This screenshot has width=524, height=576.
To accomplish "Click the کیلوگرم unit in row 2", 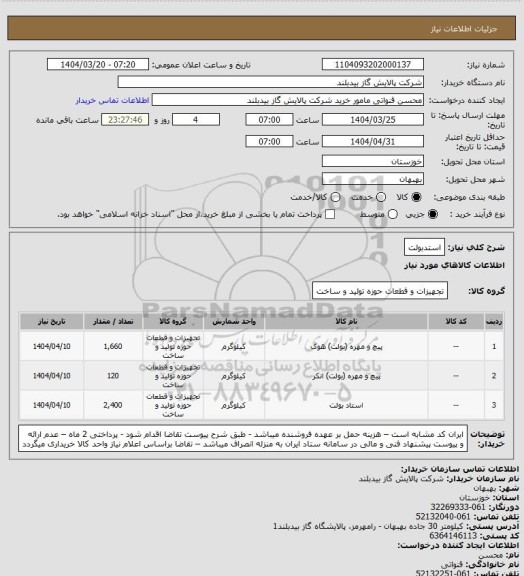I will pyautogui.click(x=234, y=376).
